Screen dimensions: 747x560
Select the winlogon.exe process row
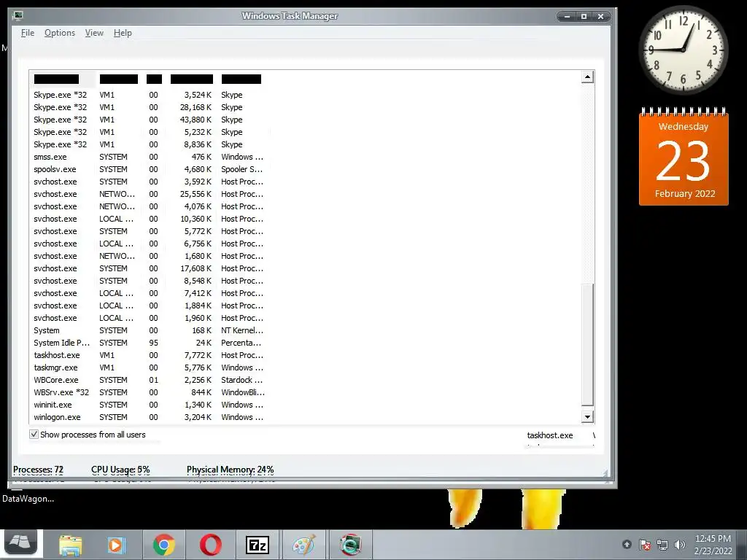[x=149, y=416]
